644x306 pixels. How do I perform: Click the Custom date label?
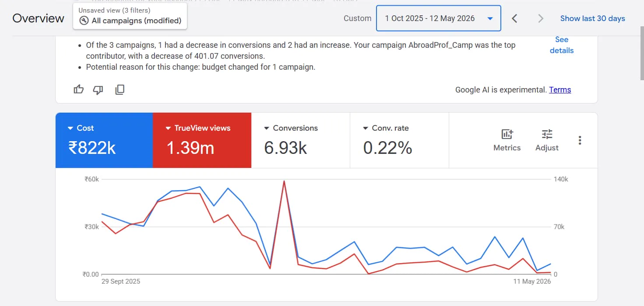357,18
